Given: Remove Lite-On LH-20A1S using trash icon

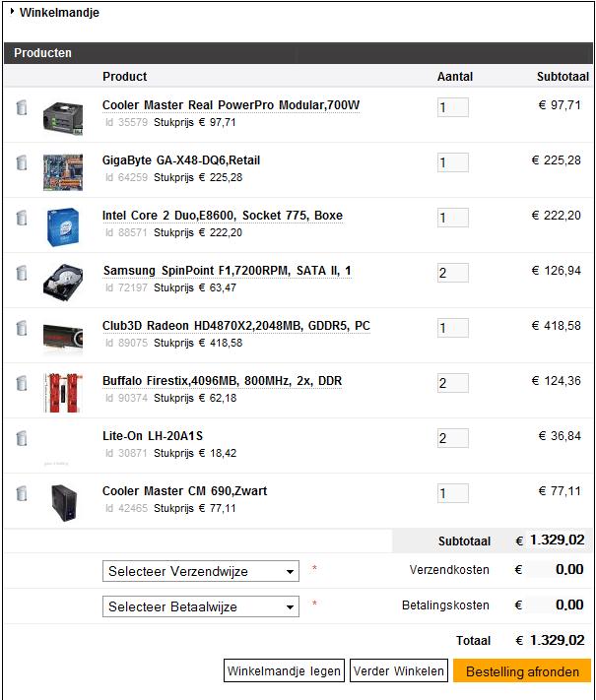Looking at the screenshot, I should pyautogui.click(x=22, y=438).
